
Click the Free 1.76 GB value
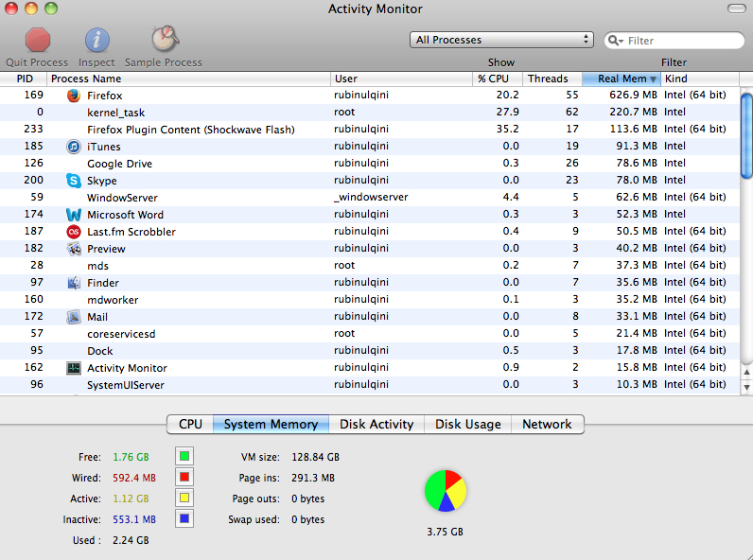[x=131, y=457]
